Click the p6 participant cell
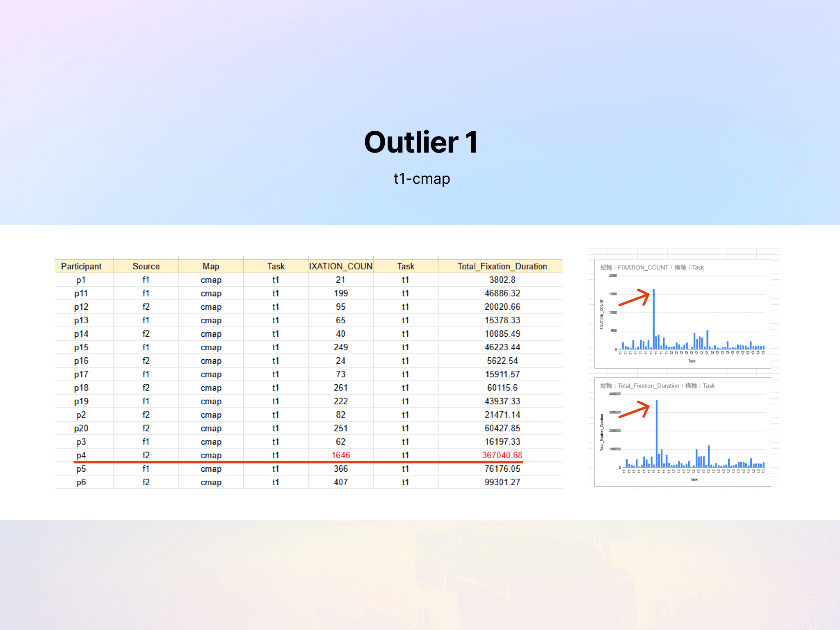Viewport: 840px width, 630px height. [81, 482]
